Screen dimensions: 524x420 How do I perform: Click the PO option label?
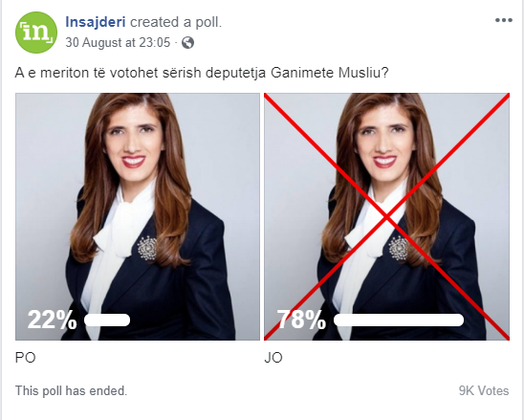[x=26, y=358]
